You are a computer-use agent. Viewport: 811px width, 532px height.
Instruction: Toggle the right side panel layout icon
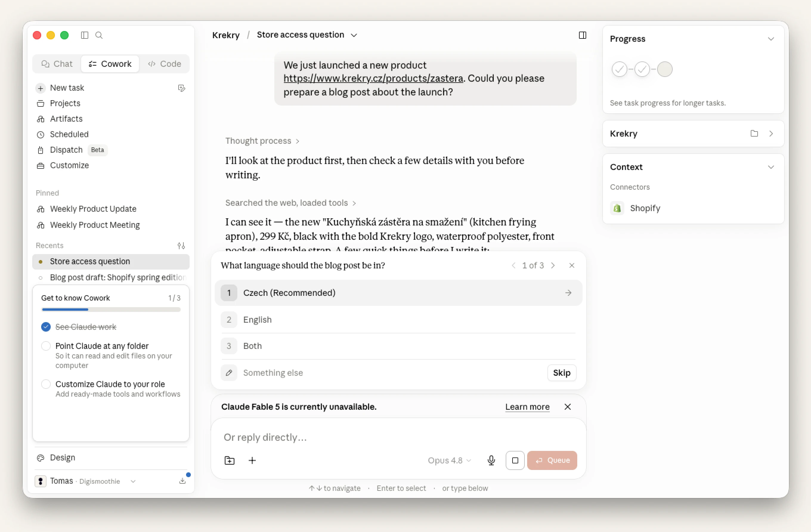582,35
